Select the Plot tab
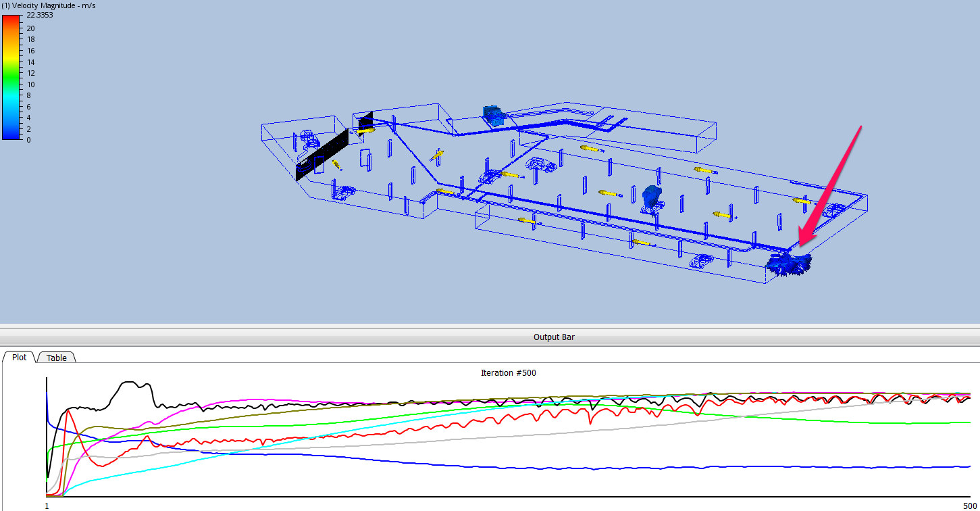The width and height of the screenshot is (980, 511). (18, 358)
